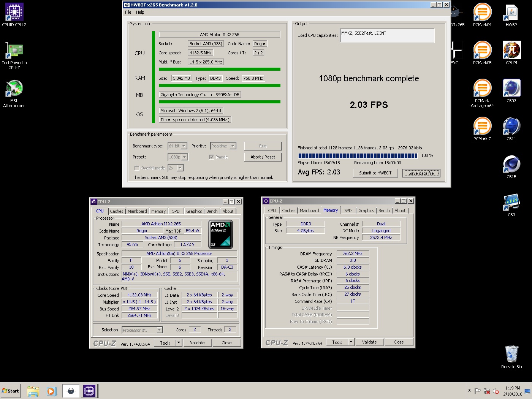Click the Save data file button
Image resolution: width=532 pixels, height=399 pixels.
coord(421,173)
